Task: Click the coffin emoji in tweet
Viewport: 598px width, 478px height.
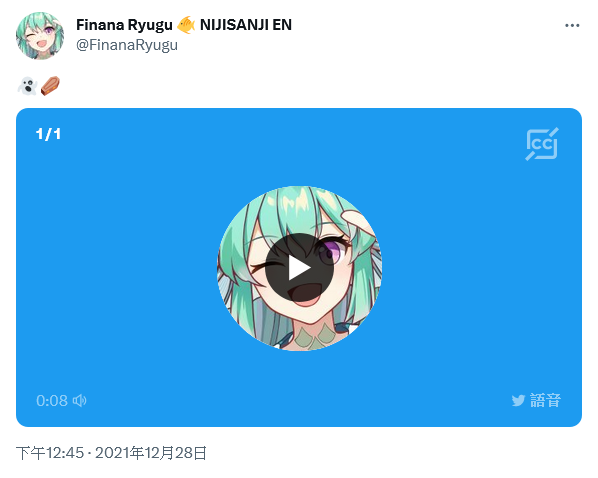Action: (x=50, y=86)
